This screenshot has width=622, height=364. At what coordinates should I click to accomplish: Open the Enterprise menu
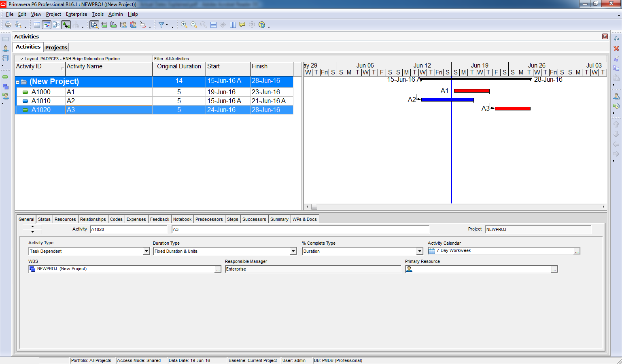point(76,14)
